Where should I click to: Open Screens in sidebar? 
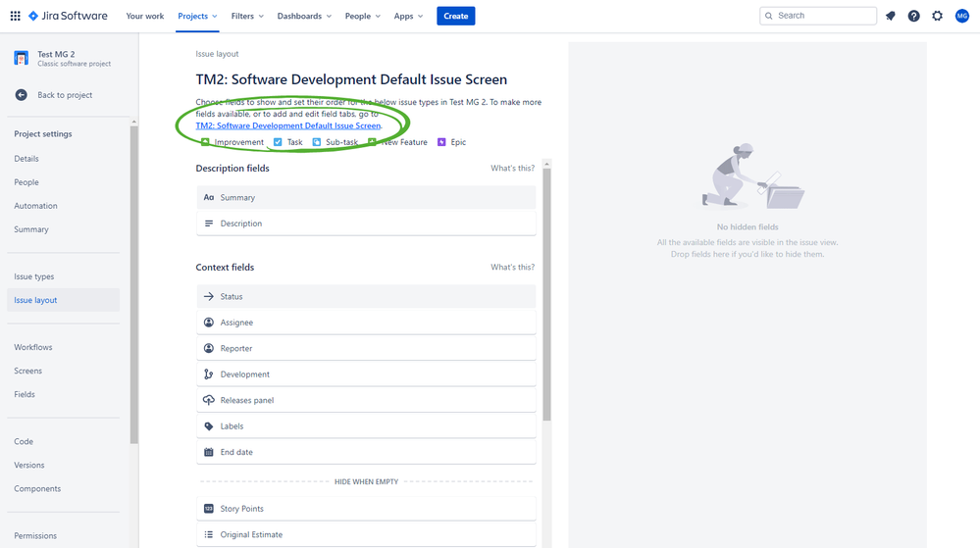pyautogui.click(x=28, y=371)
